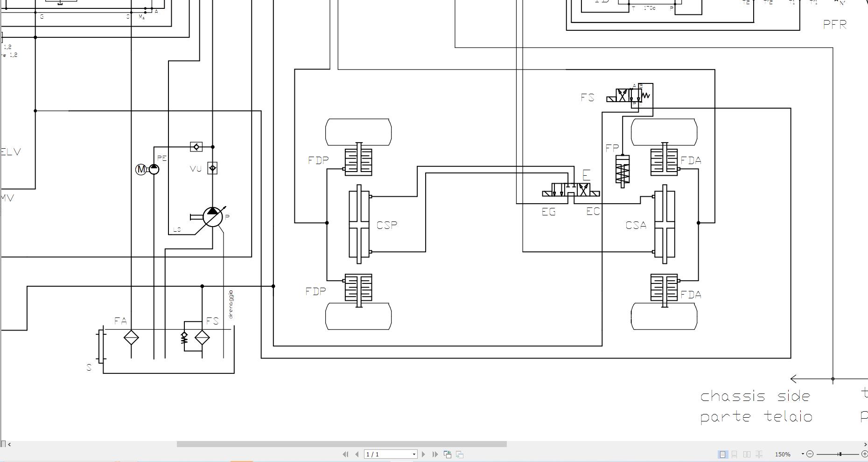Click the FA filter label

(120, 321)
